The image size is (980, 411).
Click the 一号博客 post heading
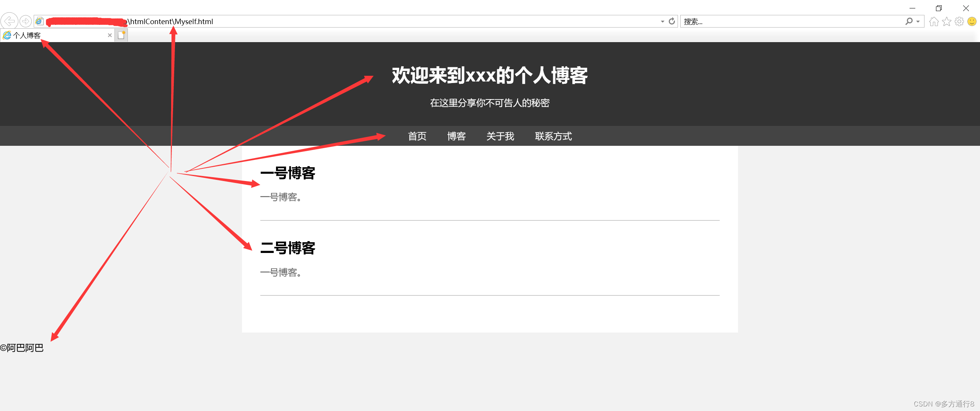(288, 173)
